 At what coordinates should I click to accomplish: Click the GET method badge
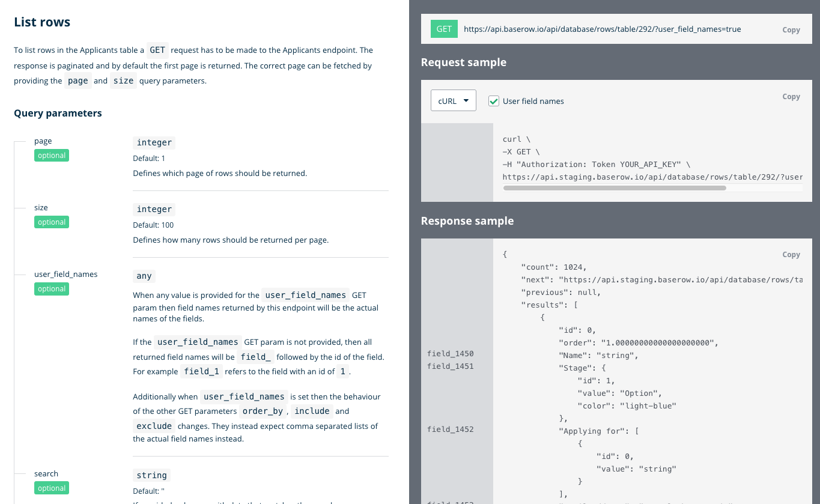click(444, 29)
